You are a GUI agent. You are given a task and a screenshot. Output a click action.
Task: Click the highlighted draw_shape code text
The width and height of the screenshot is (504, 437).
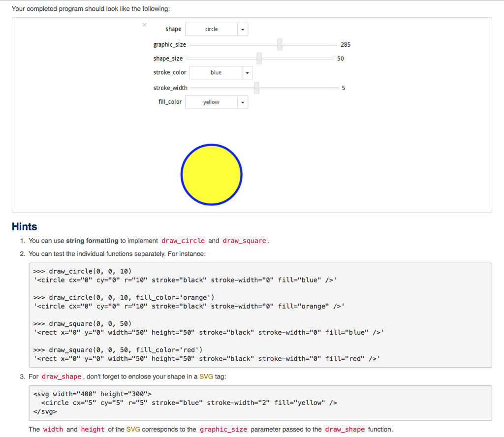pos(61,376)
